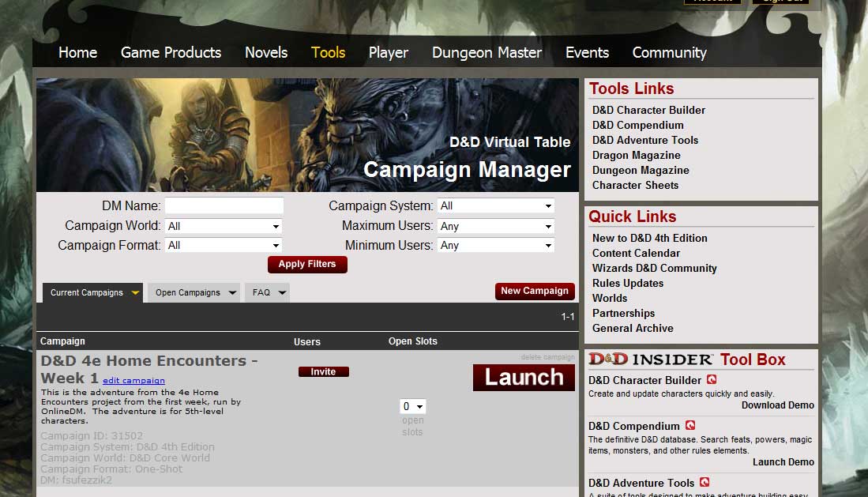The image size is (868, 497).
Task: Click the Users column header
Action: point(307,342)
